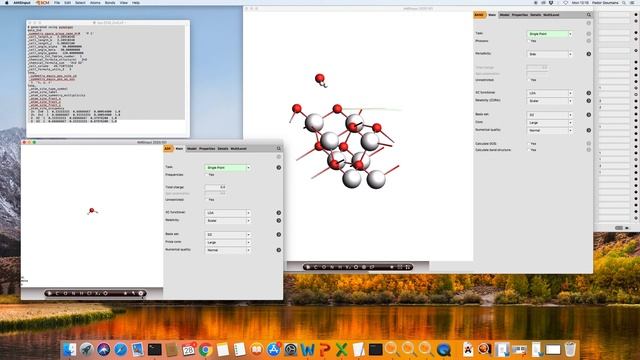Enable Frequencies Yes checkbox in ADF window
640x360 pixels.
(x=207, y=175)
